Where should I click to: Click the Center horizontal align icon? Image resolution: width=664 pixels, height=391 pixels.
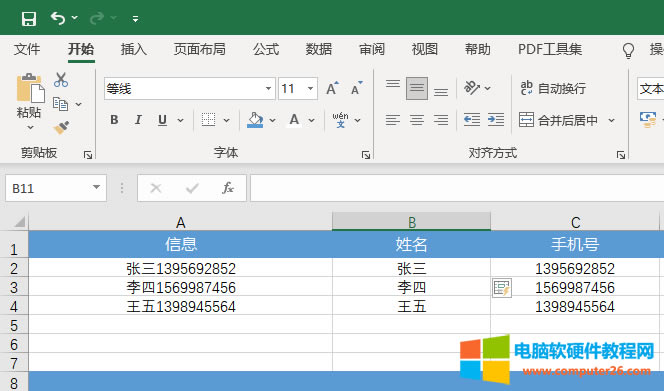pyautogui.click(x=417, y=120)
